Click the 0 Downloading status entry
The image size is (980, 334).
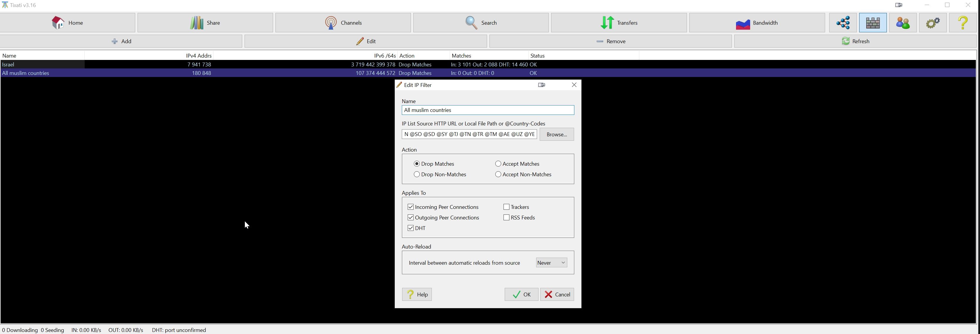pyautogui.click(x=20, y=330)
